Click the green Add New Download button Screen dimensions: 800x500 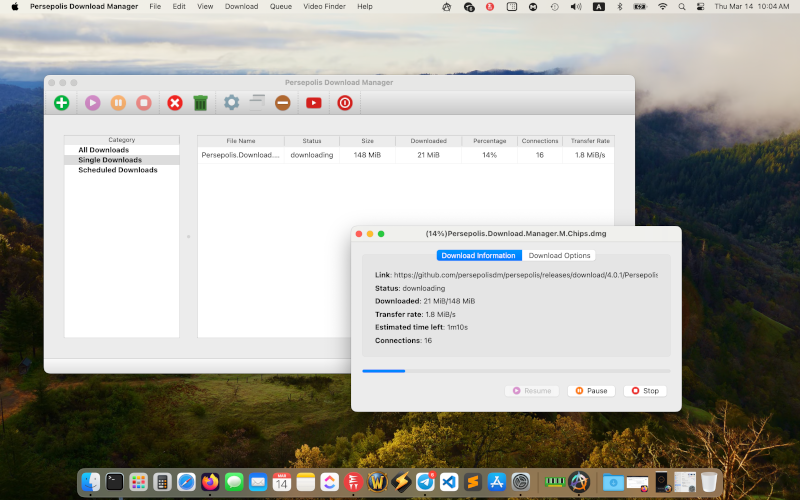coord(62,103)
